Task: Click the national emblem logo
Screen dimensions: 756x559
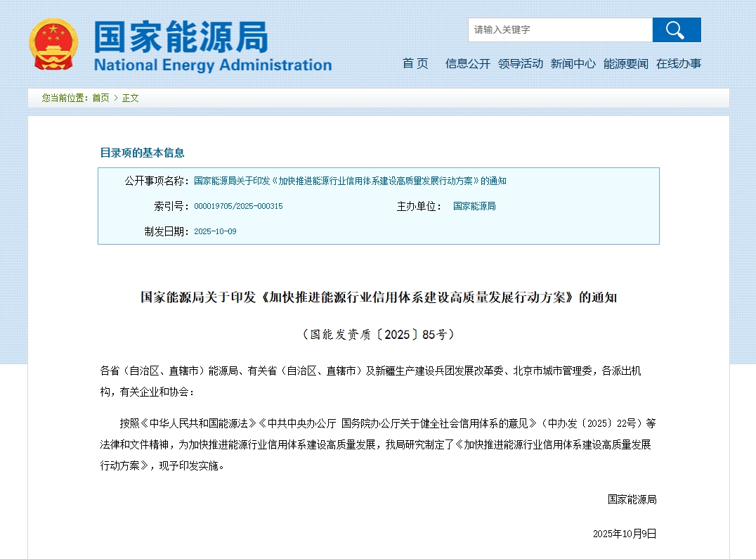Action: coord(53,44)
